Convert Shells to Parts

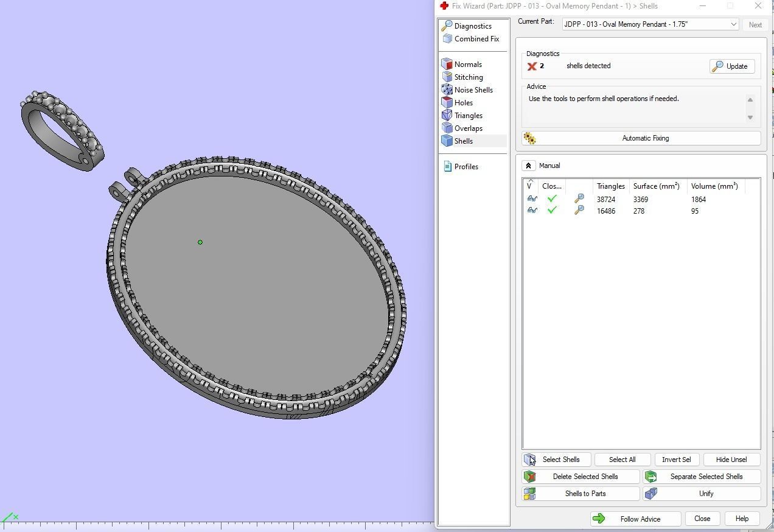click(x=581, y=494)
